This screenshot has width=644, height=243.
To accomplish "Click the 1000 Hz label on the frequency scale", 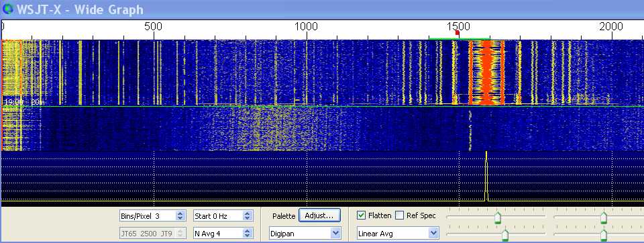I will coord(306,27).
